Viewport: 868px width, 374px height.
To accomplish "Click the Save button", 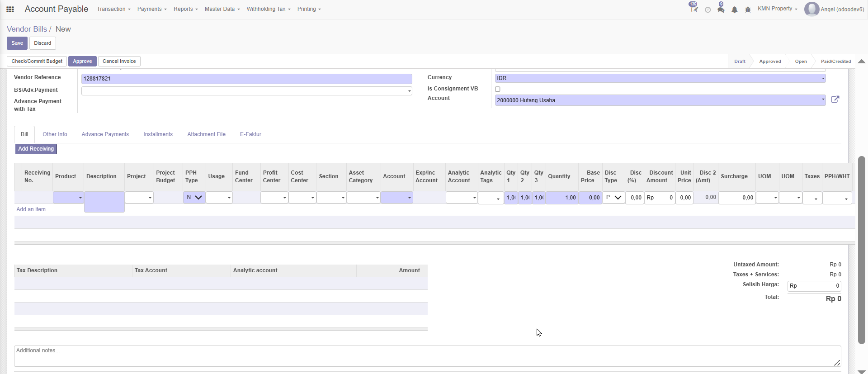I will point(17,43).
